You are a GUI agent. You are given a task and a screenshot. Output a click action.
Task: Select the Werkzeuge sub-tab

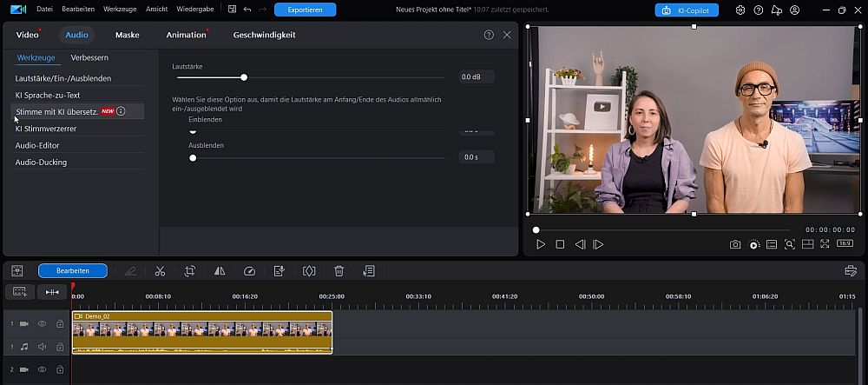(x=36, y=57)
